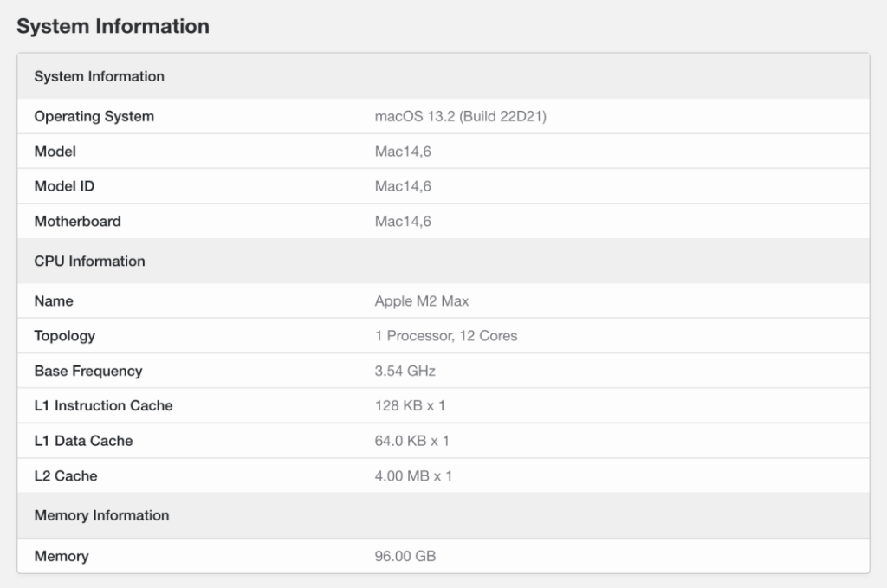Viewport: 887px width, 588px height.
Task: Click the Operating System row label
Action: 94,116
